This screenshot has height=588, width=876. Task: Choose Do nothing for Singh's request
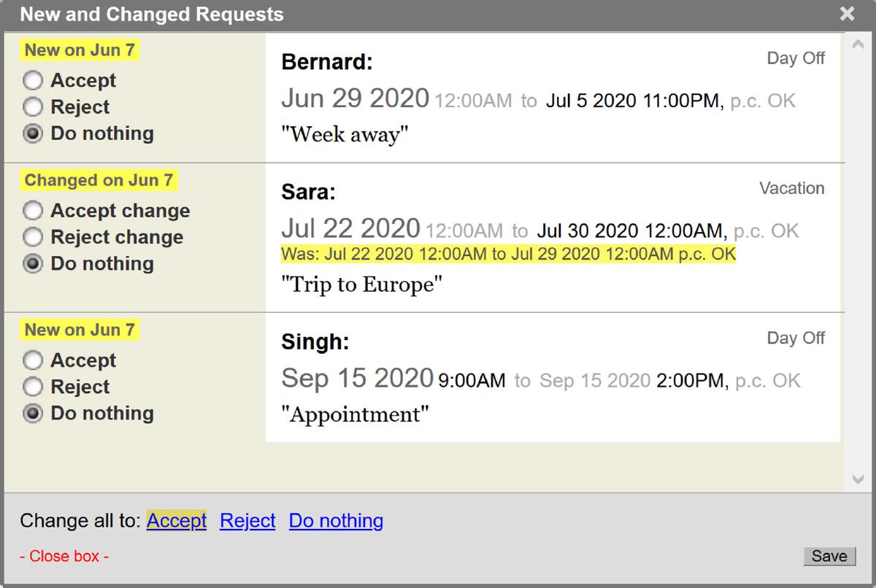click(33, 413)
